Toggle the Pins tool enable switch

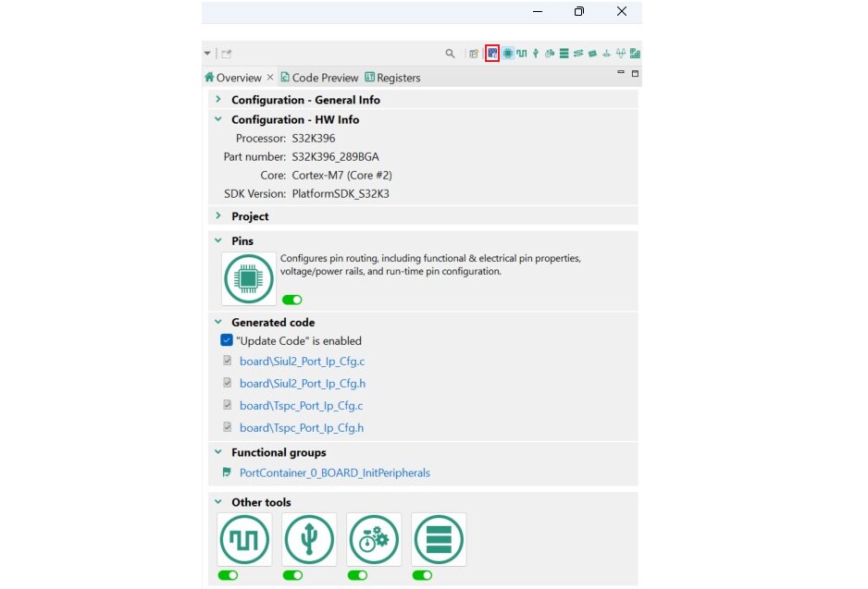pyautogui.click(x=292, y=300)
